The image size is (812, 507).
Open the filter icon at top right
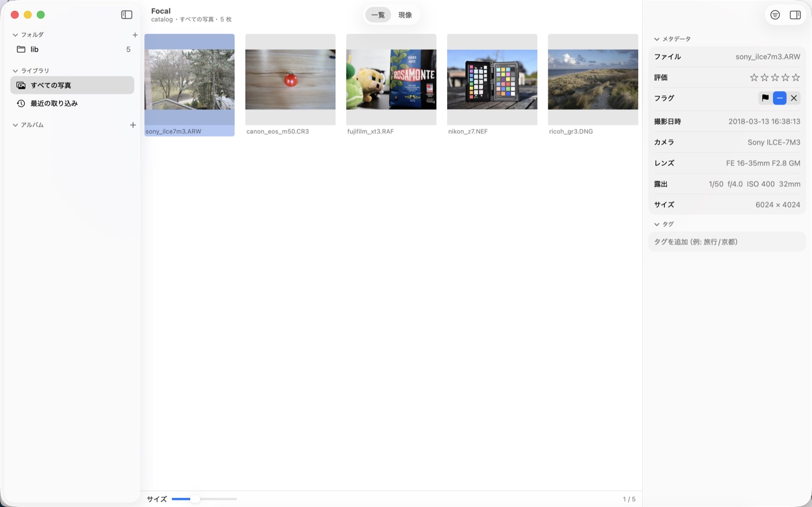tap(775, 15)
